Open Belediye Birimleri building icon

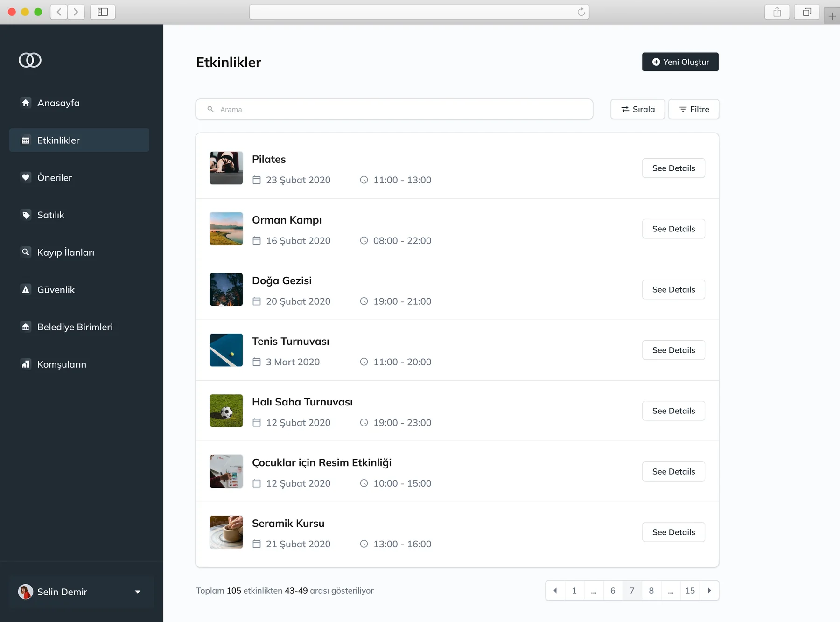[26, 327]
